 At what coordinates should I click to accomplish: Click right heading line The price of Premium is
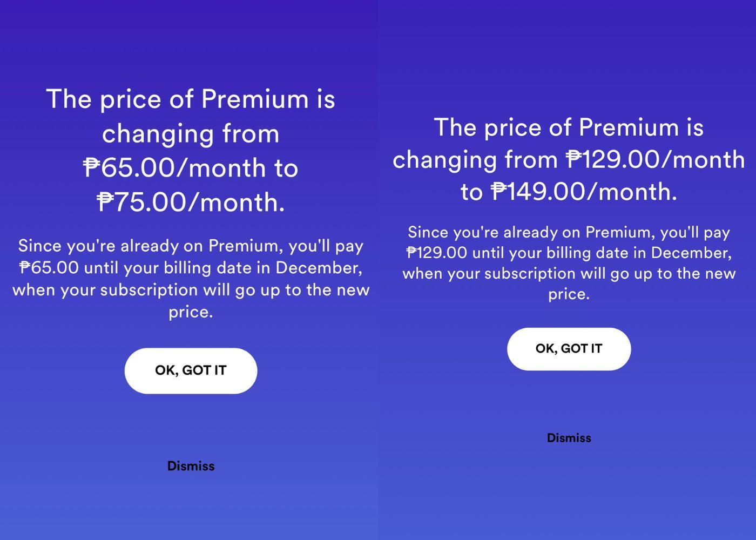569,127
